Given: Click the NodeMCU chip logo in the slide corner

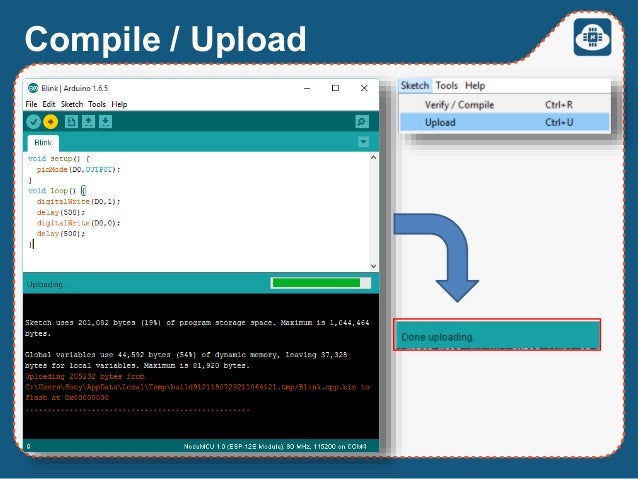Looking at the screenshot, I should tap(592, 37).
